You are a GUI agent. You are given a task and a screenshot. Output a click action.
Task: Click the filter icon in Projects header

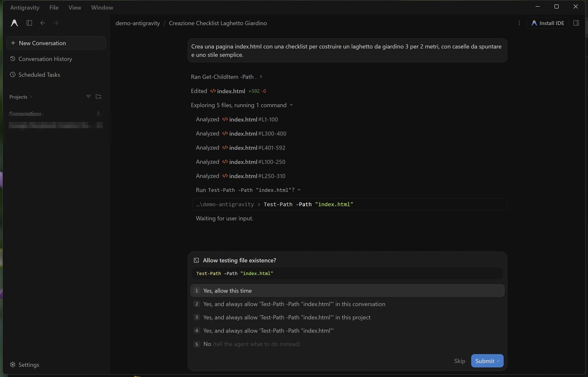[88, 97]
